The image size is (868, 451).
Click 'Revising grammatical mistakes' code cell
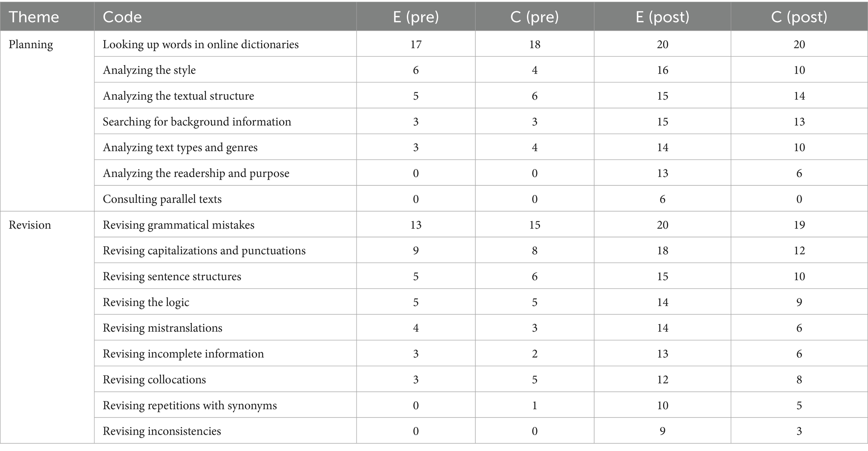point(178,225)
